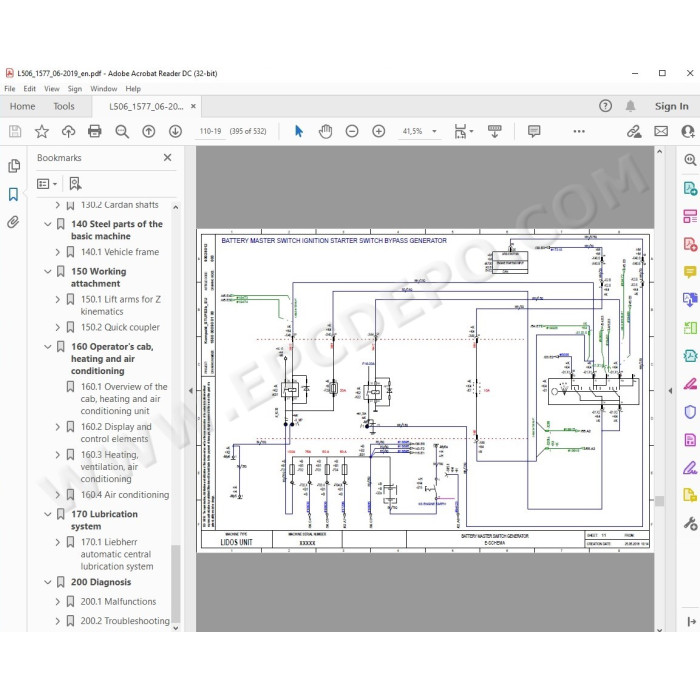The width and height of the screenshot is (700, 700).
Task: Close the L506_1577 document tab
Action: [x=193, y=106]
